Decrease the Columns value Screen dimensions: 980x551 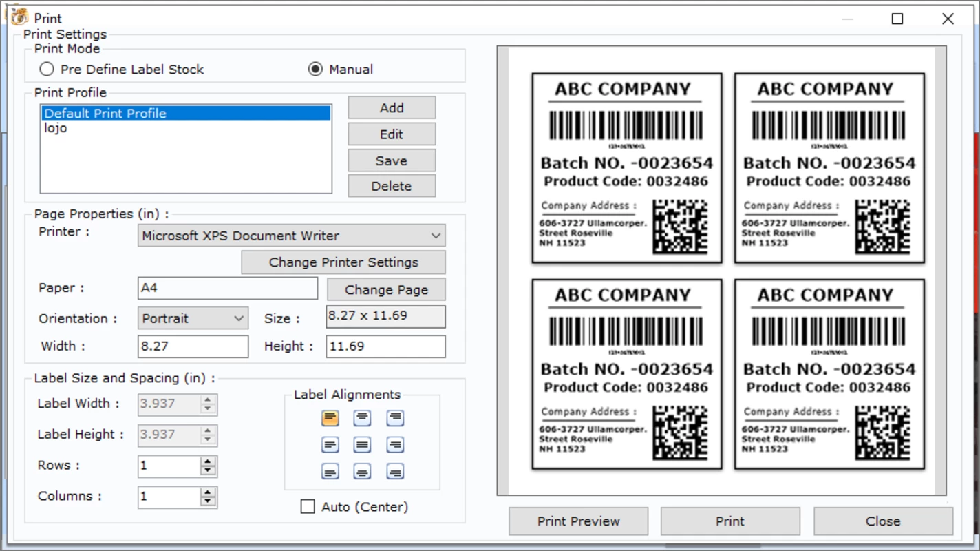[208, 501]
